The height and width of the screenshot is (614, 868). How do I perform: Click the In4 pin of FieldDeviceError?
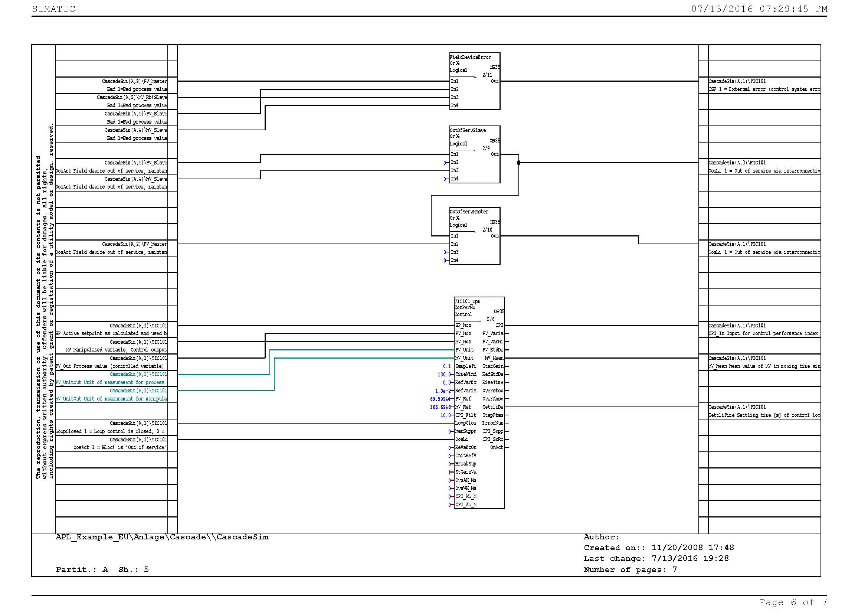[455, 105]
